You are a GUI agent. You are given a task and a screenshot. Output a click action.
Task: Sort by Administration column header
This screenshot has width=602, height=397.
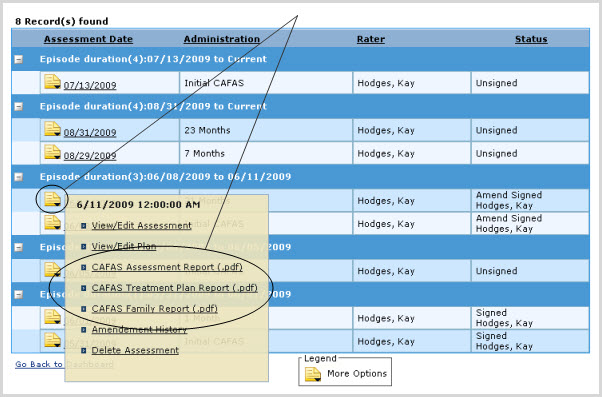coord(222,39)
